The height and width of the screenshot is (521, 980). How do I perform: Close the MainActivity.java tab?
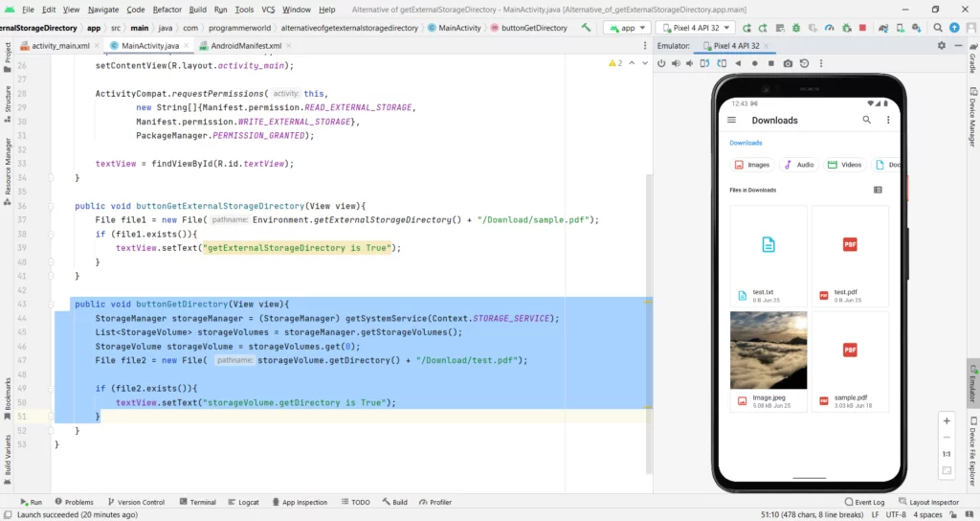point(189,46)
